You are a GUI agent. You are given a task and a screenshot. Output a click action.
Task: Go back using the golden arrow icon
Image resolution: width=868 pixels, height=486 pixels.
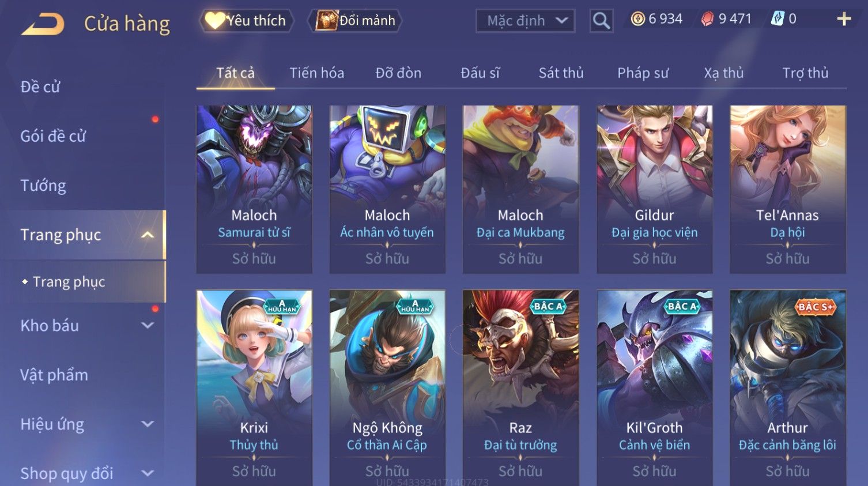click(43, 24)
